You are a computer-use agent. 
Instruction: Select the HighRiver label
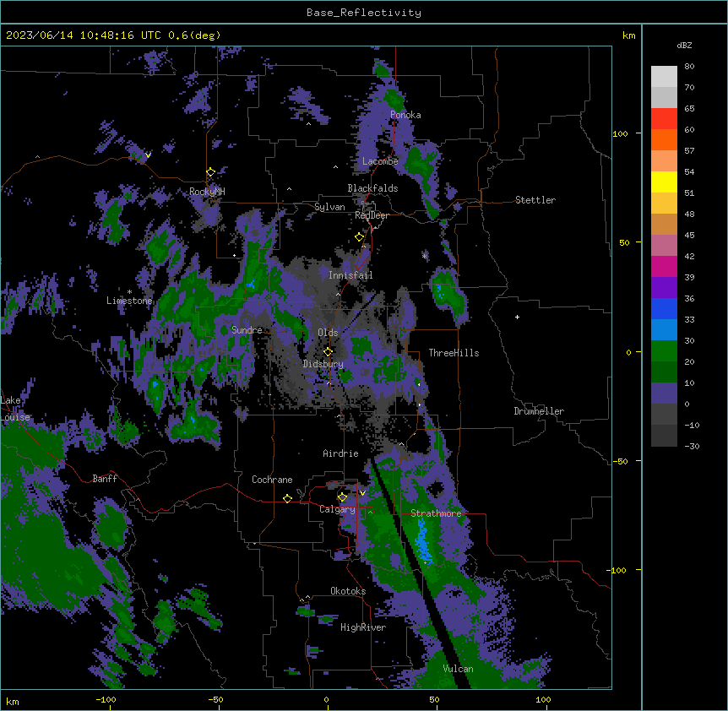click(x=363, y=627)
